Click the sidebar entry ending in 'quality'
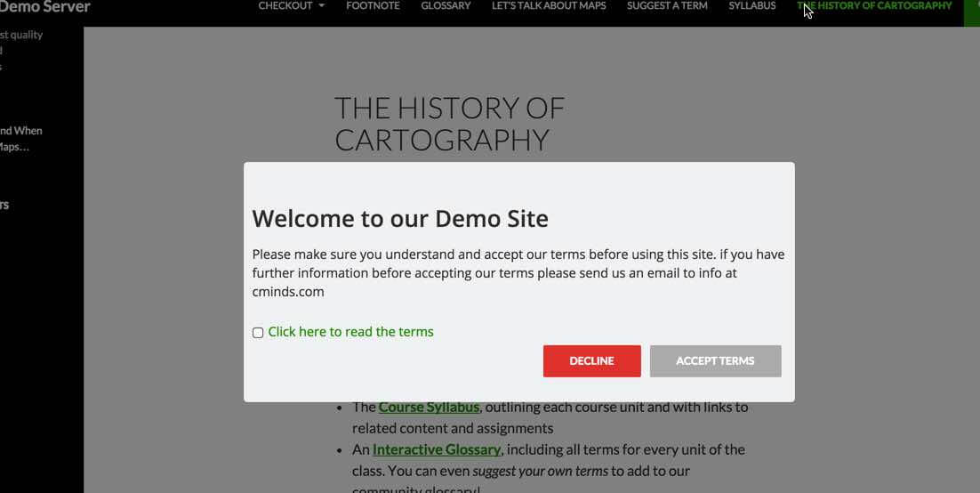The height and width of the screenshot is (493, 980). click(21, 35)
